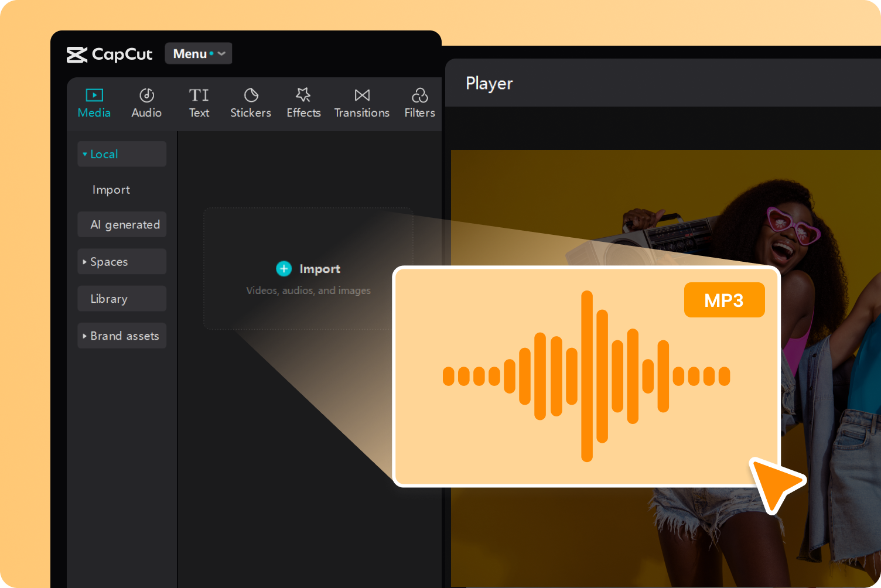Open the Library section

click(x=108, y=299)
